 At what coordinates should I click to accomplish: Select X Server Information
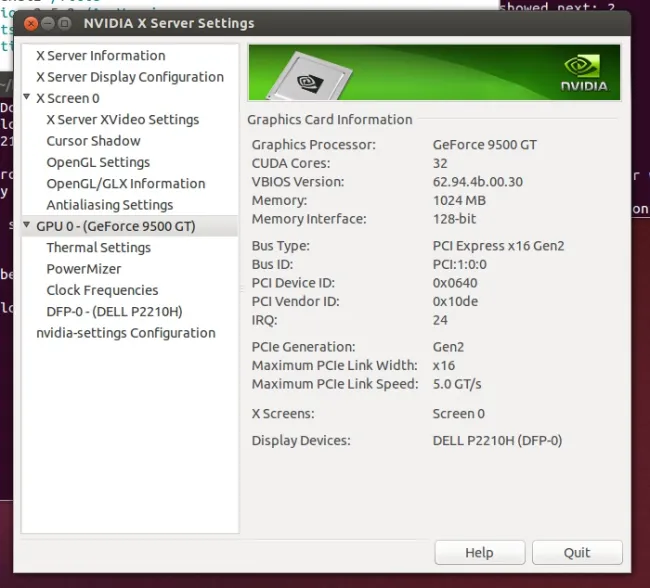100,56
